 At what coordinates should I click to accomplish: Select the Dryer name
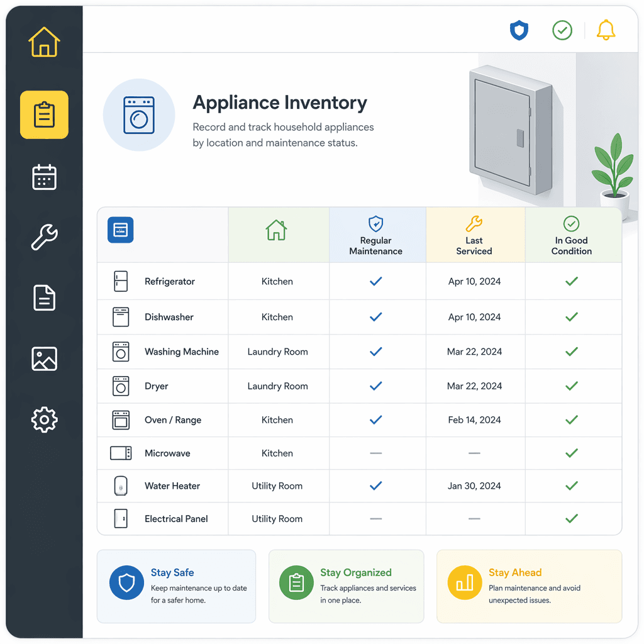[157, 386]
